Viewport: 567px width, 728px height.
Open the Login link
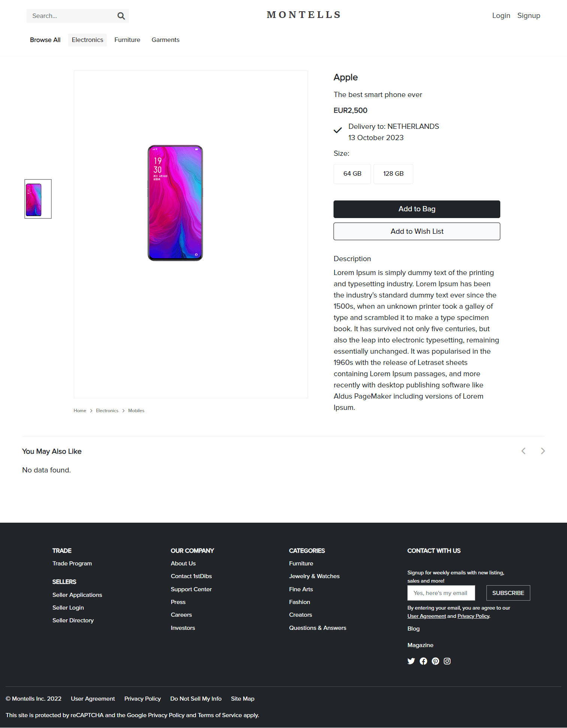tap(501, 16)
